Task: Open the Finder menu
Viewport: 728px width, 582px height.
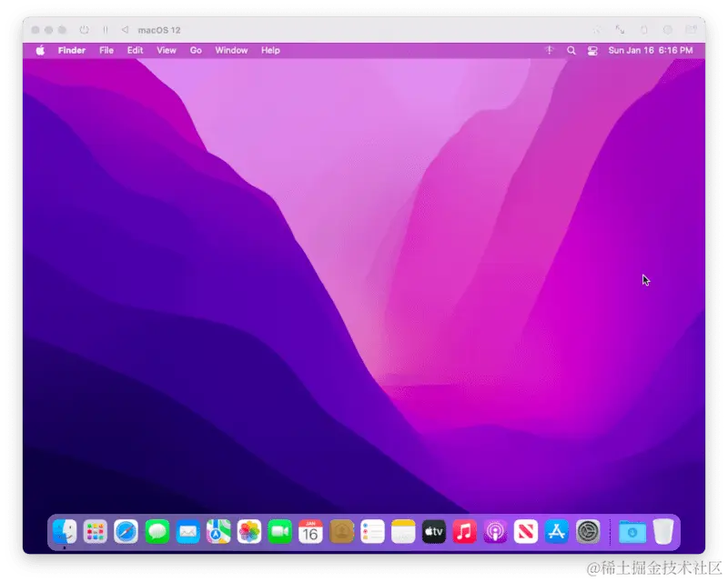Action: click(x=72, y=51)
